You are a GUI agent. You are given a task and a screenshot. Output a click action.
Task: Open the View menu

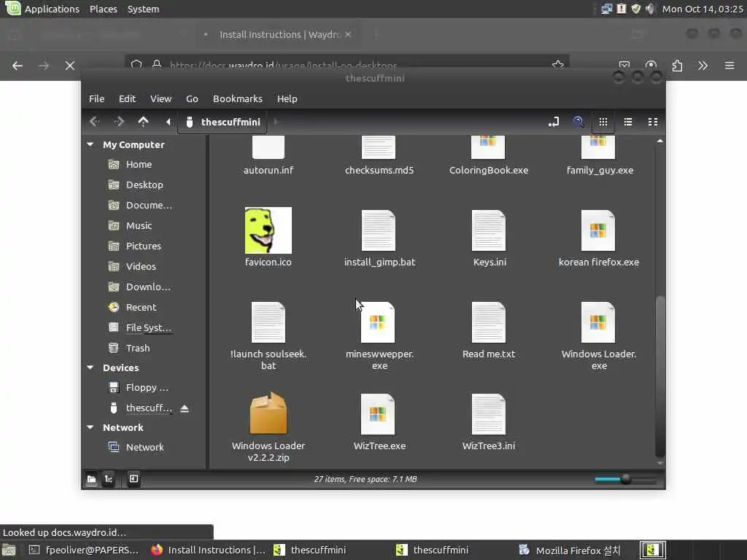[x=160, y=98]
